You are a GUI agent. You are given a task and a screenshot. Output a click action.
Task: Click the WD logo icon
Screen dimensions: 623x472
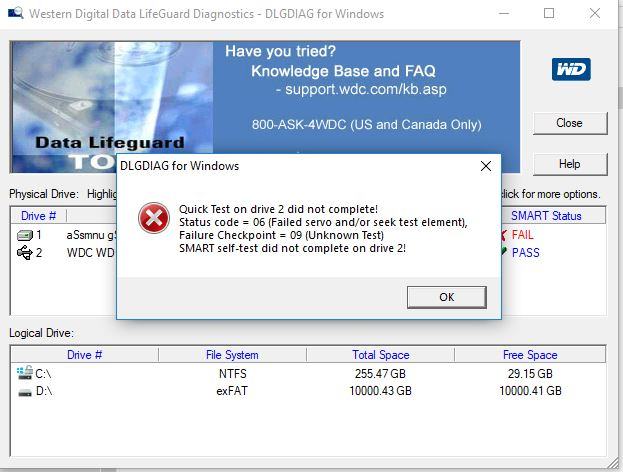571,70
